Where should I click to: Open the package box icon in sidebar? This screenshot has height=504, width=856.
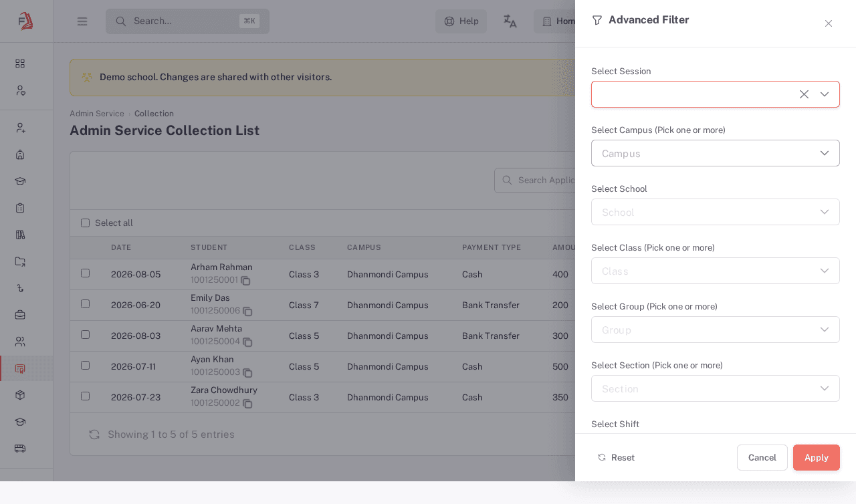[x=20, y=395]
